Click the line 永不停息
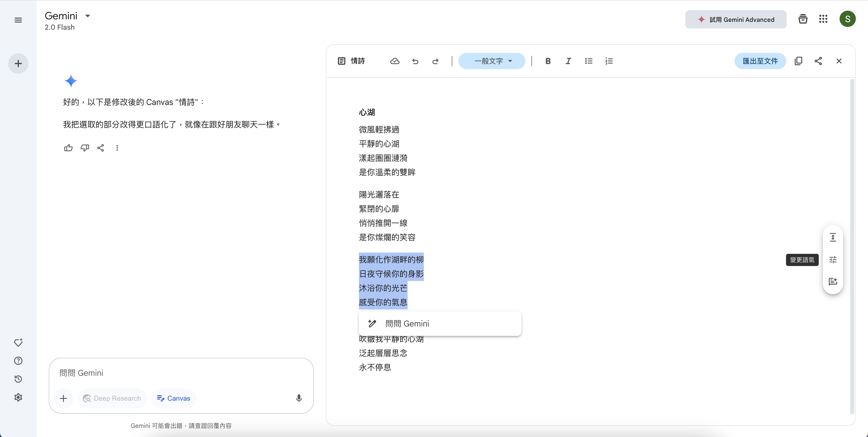The width and height of the screenshot is (868, 437). [375, 367]
